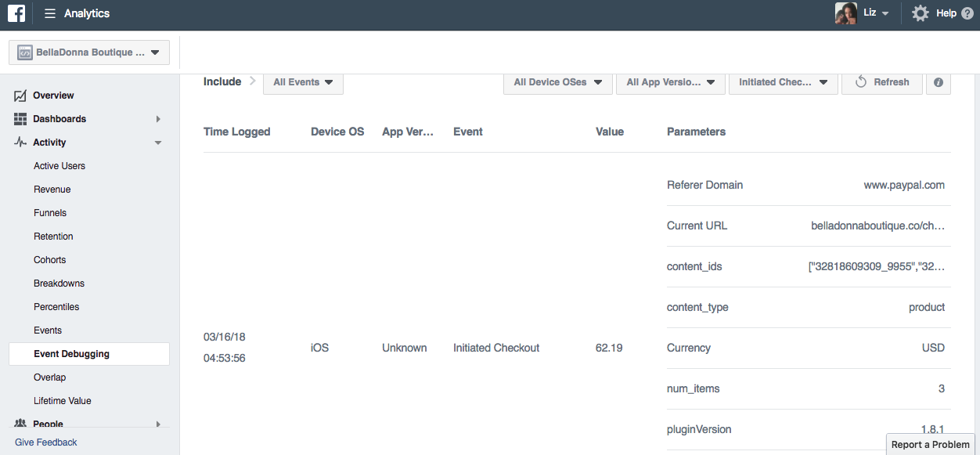Open Overview in the sidebar

[53, 96]
